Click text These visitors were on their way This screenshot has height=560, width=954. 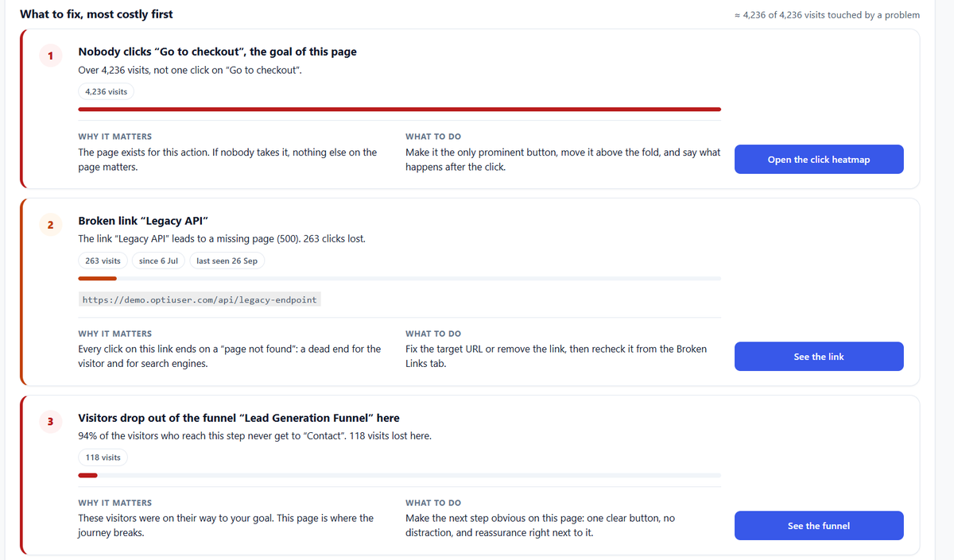click(x=226, y=525)
